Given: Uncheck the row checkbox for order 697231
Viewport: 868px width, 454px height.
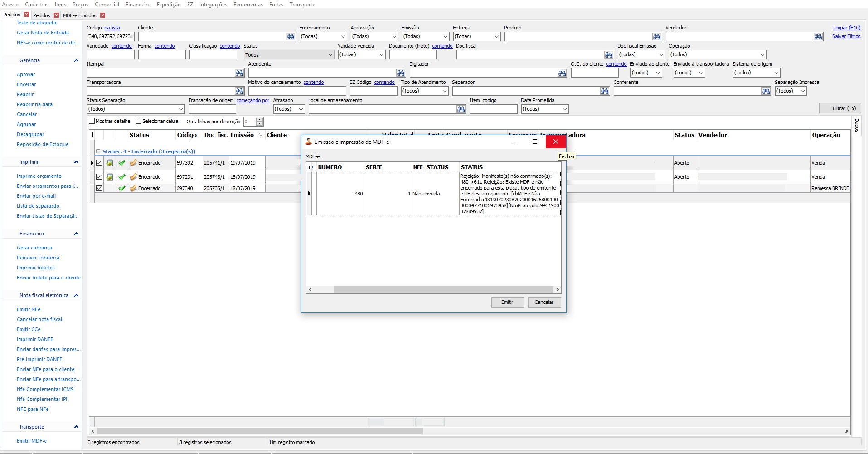Looking at the screenshot, I should (x=99, y=177).
